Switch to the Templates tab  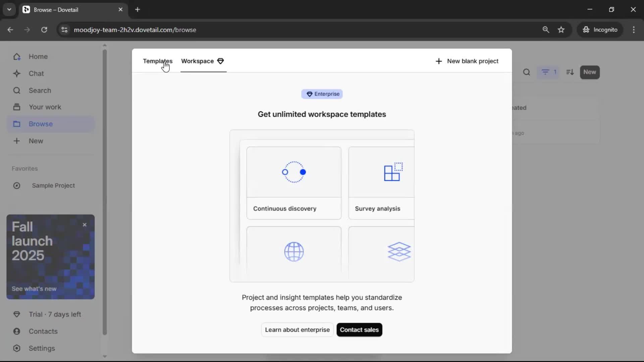[157, 61]
